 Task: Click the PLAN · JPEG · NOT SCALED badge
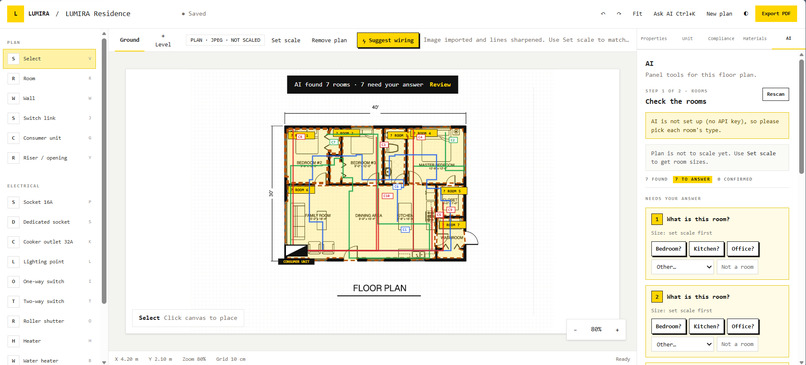[225, 40]
